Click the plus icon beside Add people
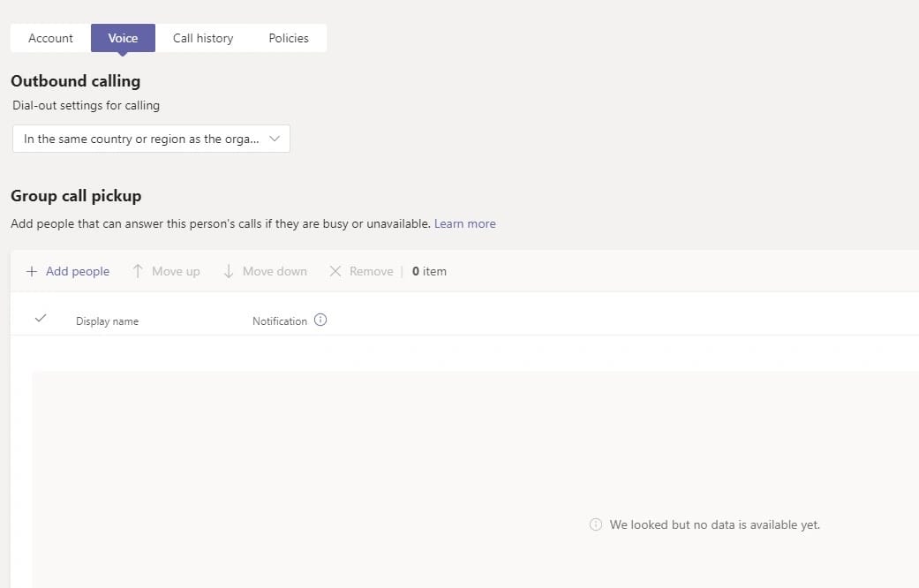This screenshot has height=588, width=919. point(32,271)
